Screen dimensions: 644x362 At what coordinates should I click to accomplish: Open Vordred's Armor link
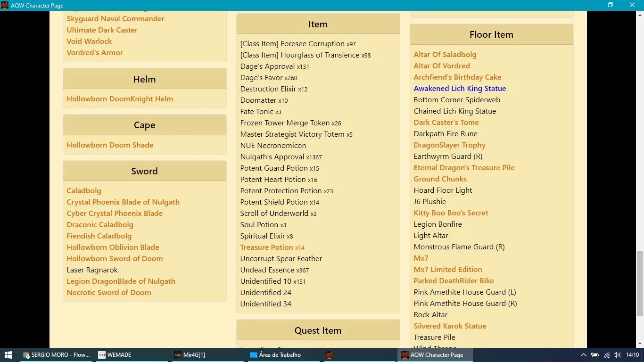94,53
